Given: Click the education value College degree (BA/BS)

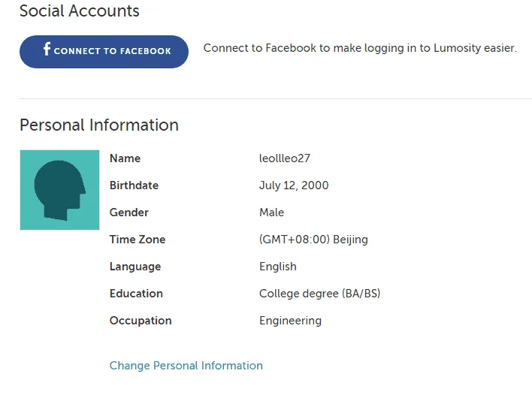Looking at the screenshot, I should [x=319, y=294].
